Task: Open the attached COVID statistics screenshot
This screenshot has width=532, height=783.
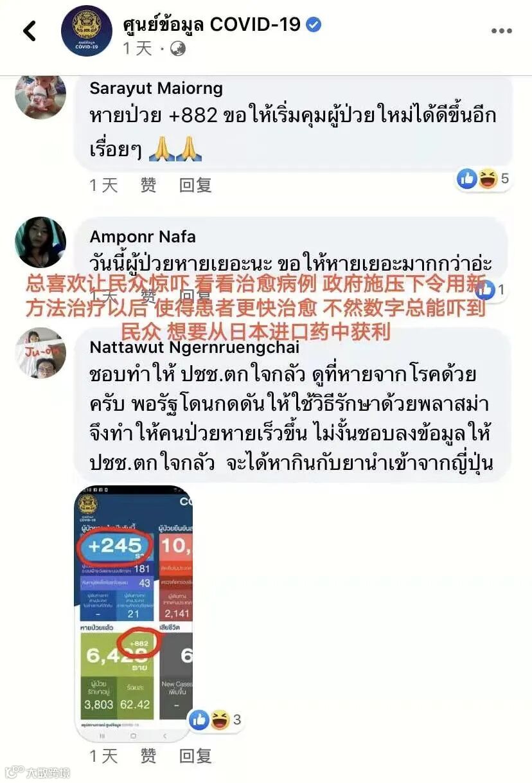Action: [134, 614]
